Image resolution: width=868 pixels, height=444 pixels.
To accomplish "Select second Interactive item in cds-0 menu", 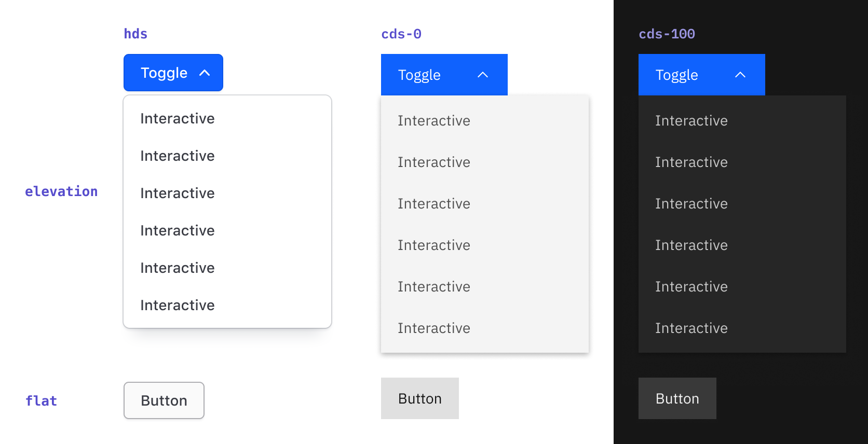I will pos(485,162).
